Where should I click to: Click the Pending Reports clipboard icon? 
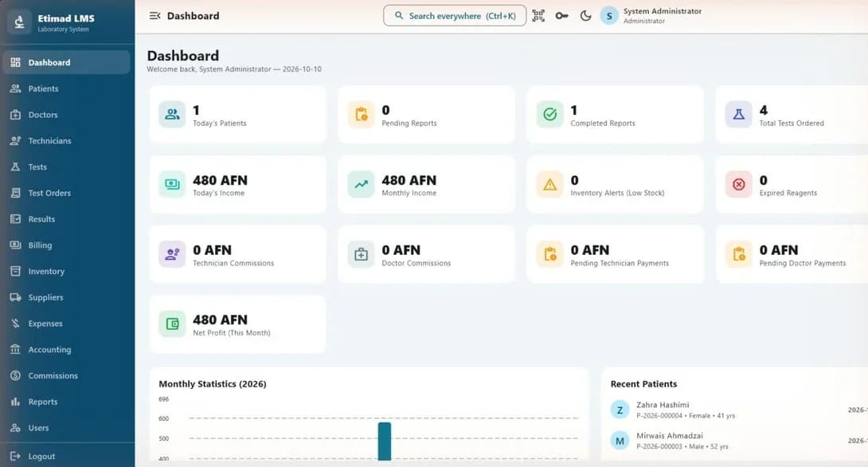[361, 115]
